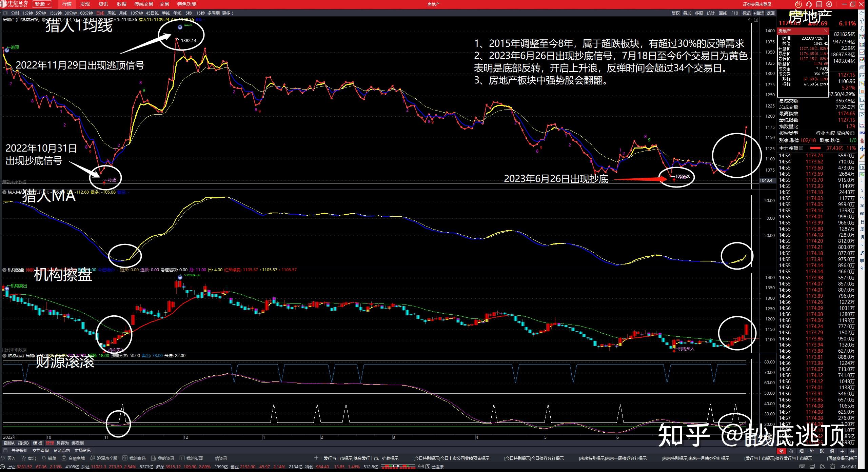
Task: Click the cancel order (撤单) icon
Action: (44, 458)
